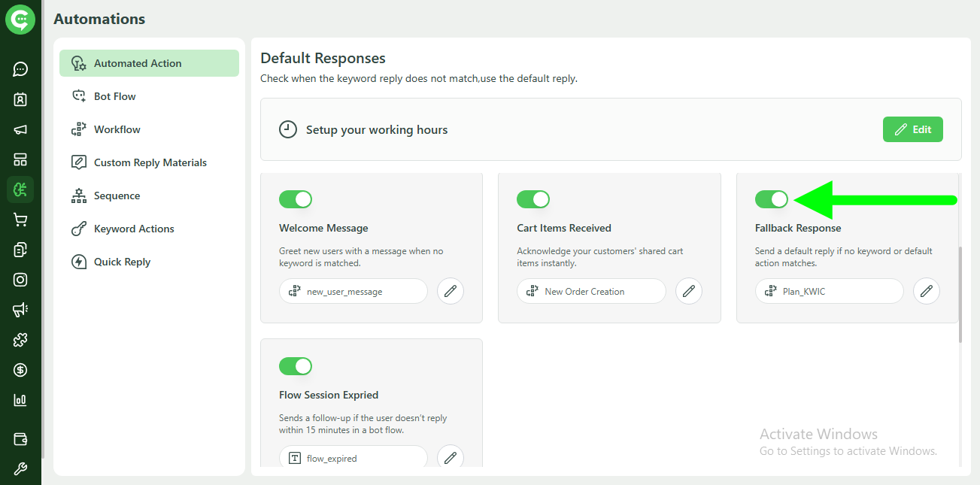Viewport: 980px width, 485px height.
Task: Open the integrations puzzle icon
Action: pyautogui.click(x=20, y=339)
